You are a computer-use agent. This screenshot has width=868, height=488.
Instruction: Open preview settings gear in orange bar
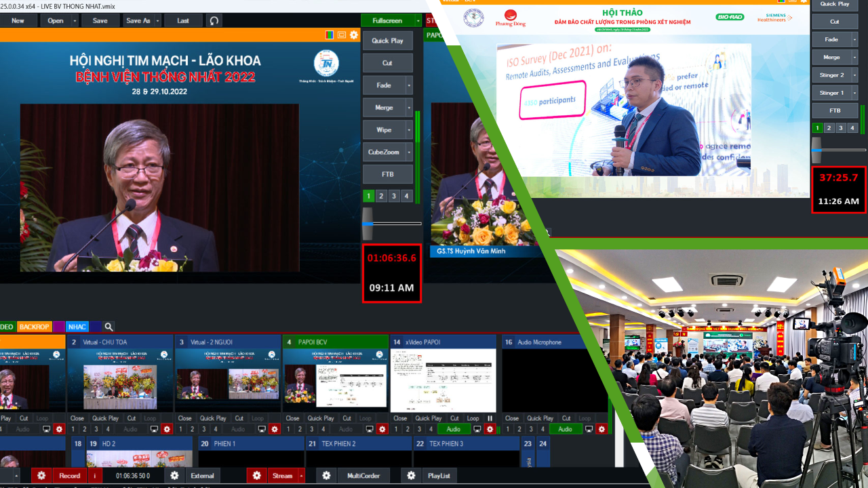point(354,35)
